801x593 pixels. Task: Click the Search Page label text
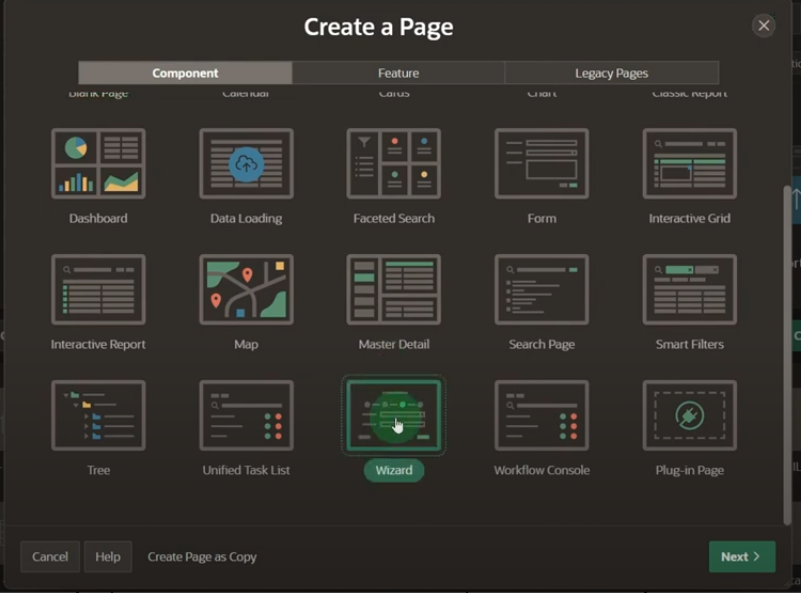541,344
